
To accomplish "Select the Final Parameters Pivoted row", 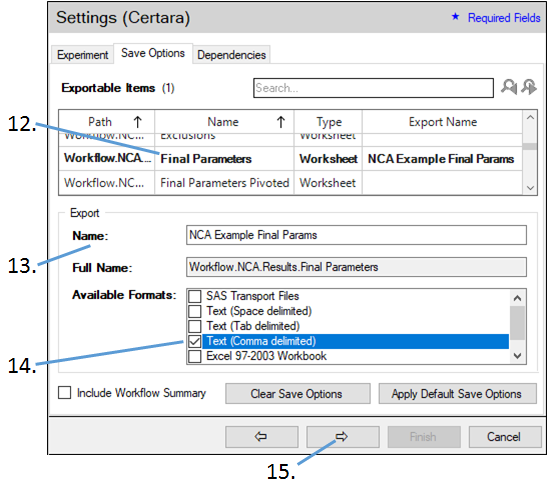I will pos(290,183).
